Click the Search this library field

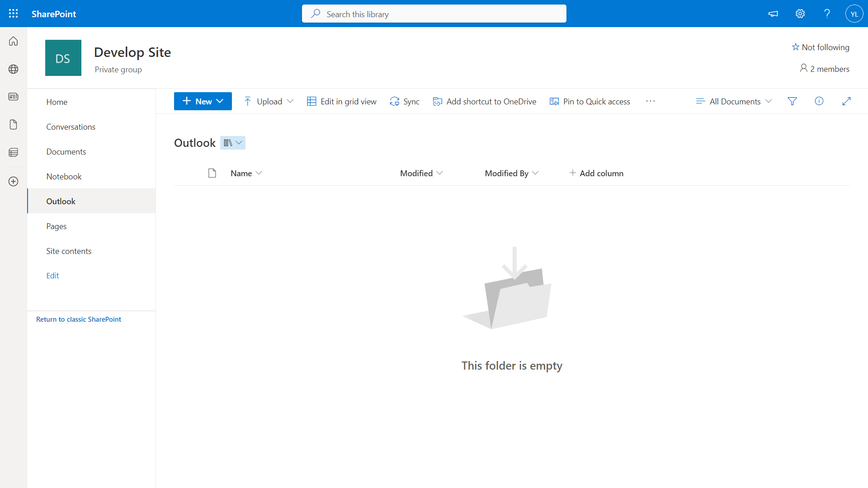click(434, 14)
